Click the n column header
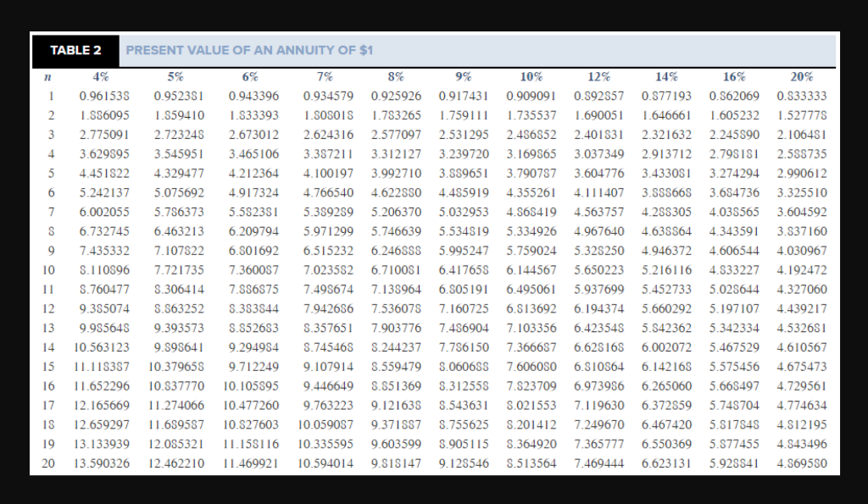The height and width of the screenshot is (504, 868). pos(48,77)
